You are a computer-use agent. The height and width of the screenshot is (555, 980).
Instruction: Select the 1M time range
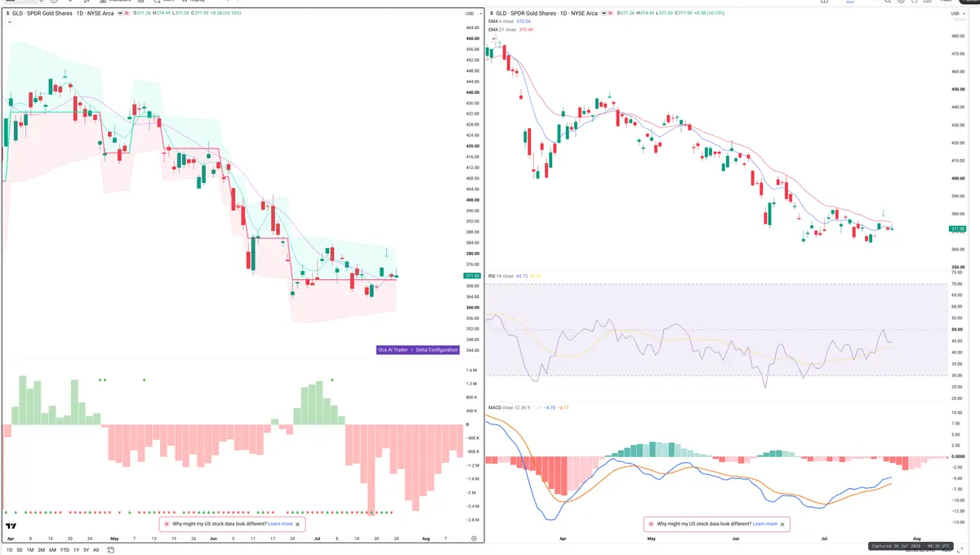[x=30, y=550]
